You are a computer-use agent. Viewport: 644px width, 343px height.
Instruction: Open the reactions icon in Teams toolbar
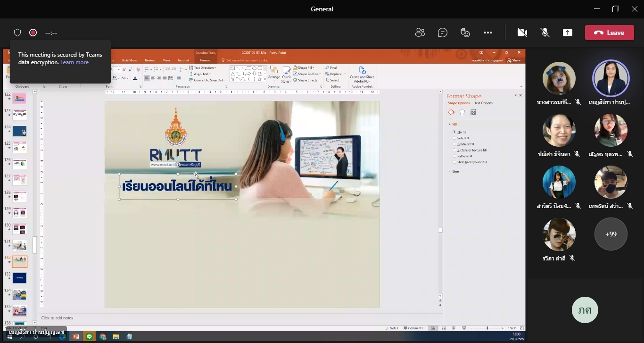click(465, 33)
